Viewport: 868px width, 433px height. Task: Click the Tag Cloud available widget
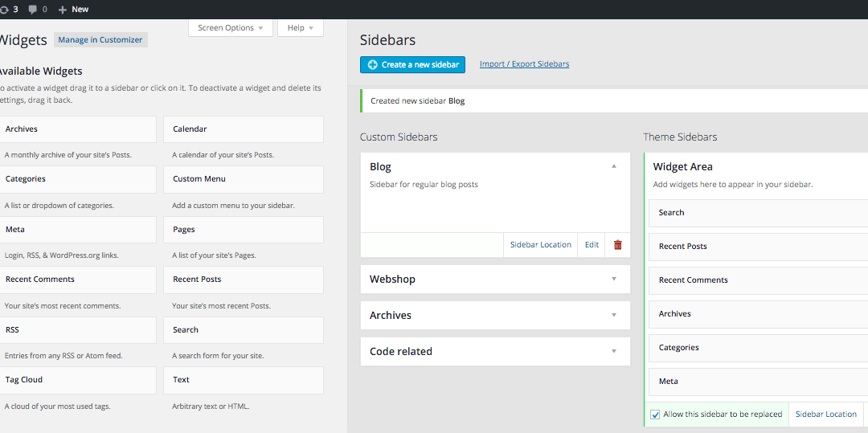(77, 380)
